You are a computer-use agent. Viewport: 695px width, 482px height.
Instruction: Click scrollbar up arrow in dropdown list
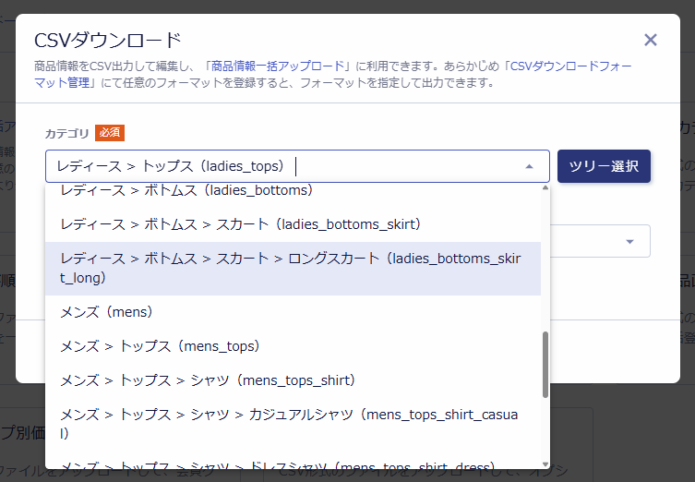(545, 188)
